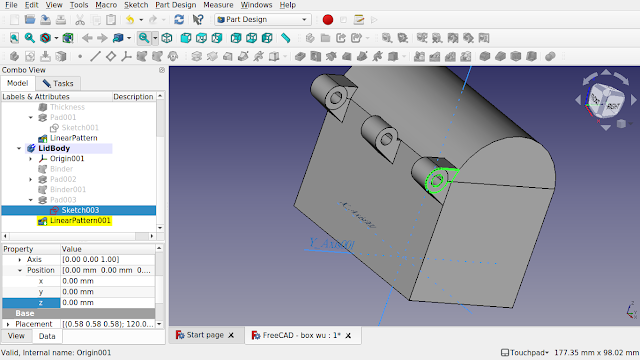
Task: Expand the Axis property row
Action: 20,260
